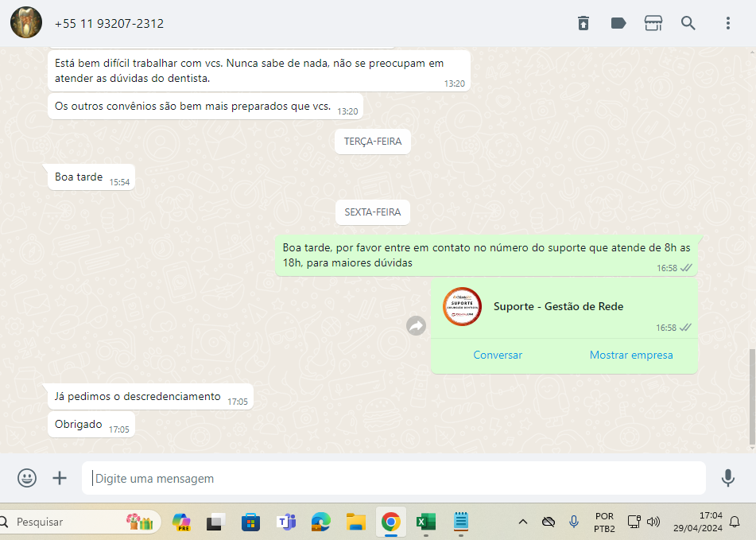Screen dimensions: 756x540
Task: Open the three-dot chat menu
Action: point(728,23)
